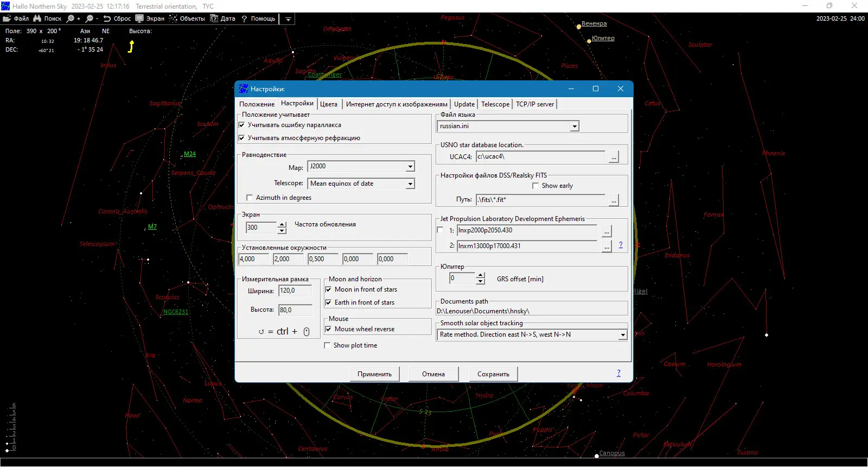
Task: Edit frame Ширина field 120,0
Action: (295, 291)
